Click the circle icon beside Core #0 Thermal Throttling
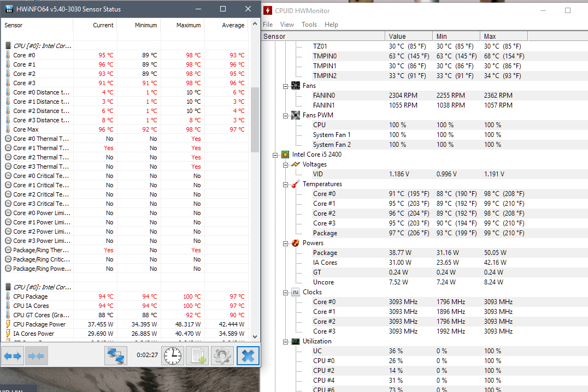 click(x=8, y=138)
